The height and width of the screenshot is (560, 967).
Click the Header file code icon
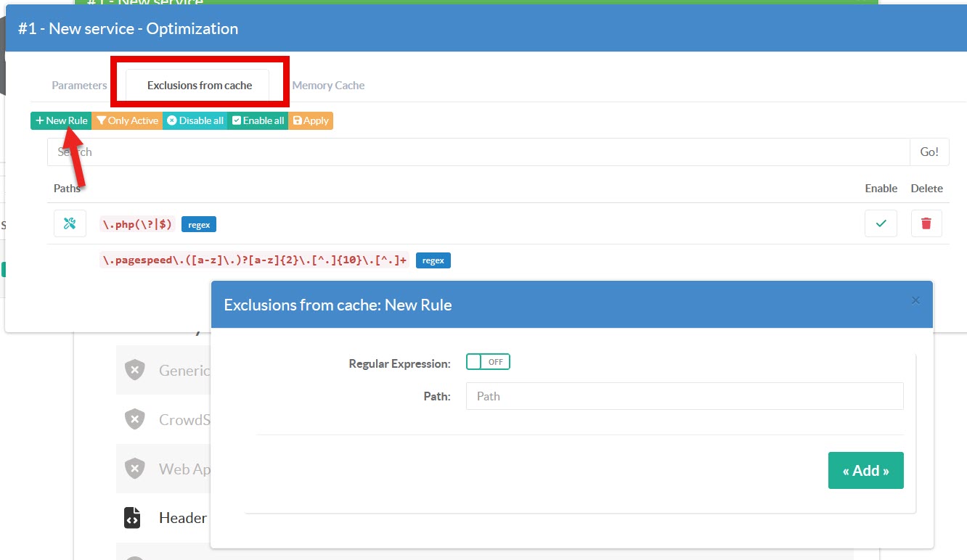[132, 518]
